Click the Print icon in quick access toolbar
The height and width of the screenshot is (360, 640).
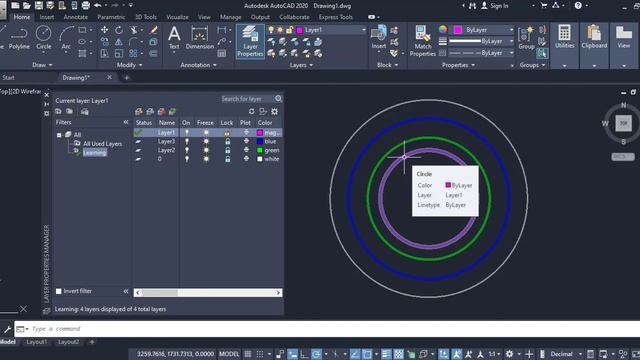coord(86,6)
